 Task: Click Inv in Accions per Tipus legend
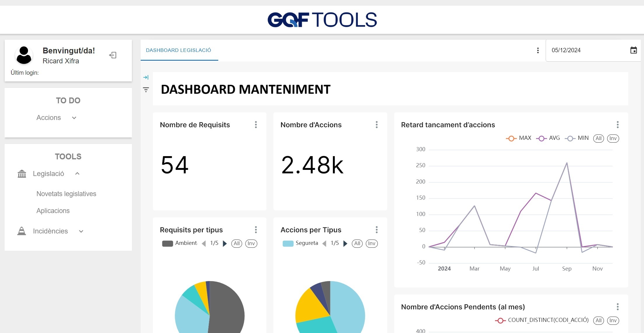click(372, 243)
